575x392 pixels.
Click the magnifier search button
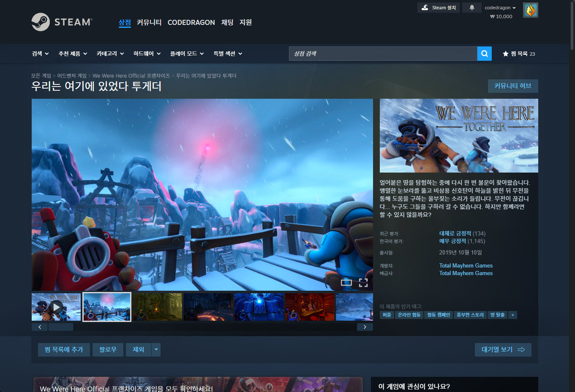(x=485, y=54)
